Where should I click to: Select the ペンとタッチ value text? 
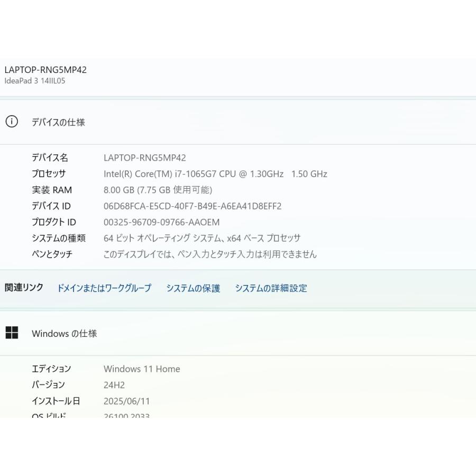coord(210,254)
